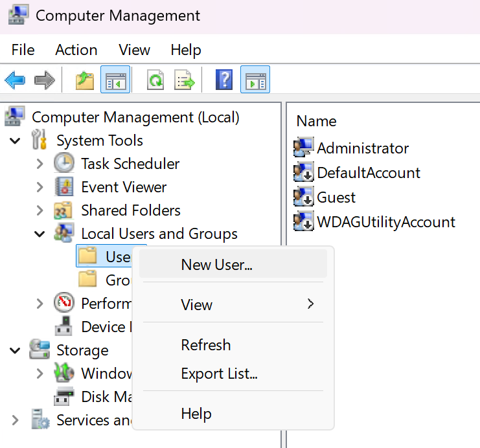The height and width of the screenshot is (448, 480).
Task: Expand the Windows Server Backup node
Action: coord(40,374)
